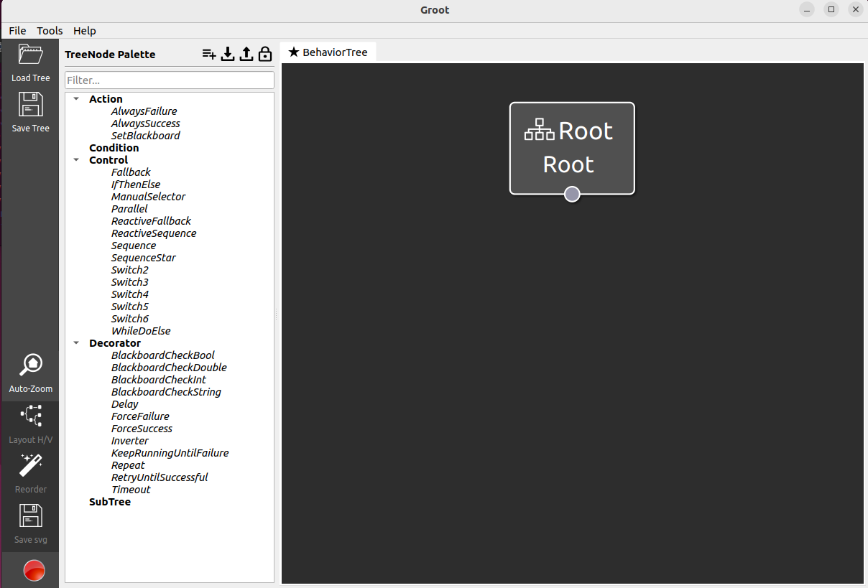Select the ForceSuccess decorator

142,429
